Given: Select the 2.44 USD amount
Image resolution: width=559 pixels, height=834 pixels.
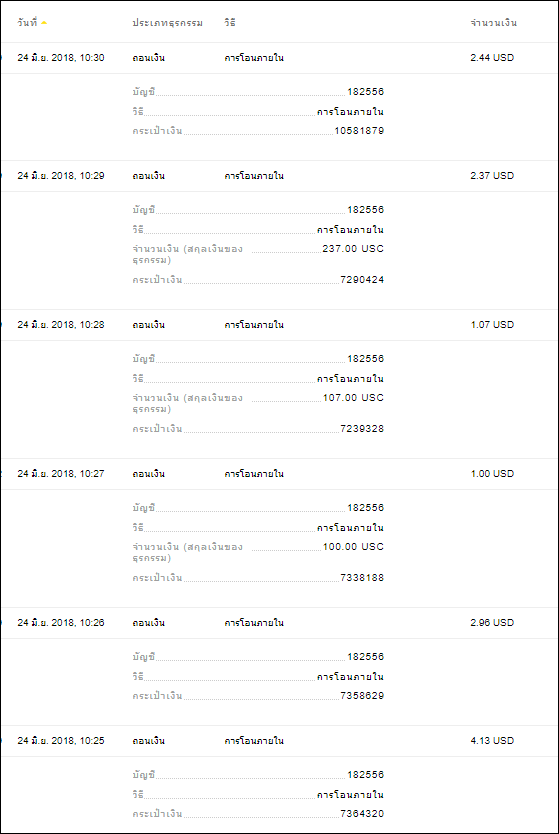Looking at the screenshot, I should 492,58.
